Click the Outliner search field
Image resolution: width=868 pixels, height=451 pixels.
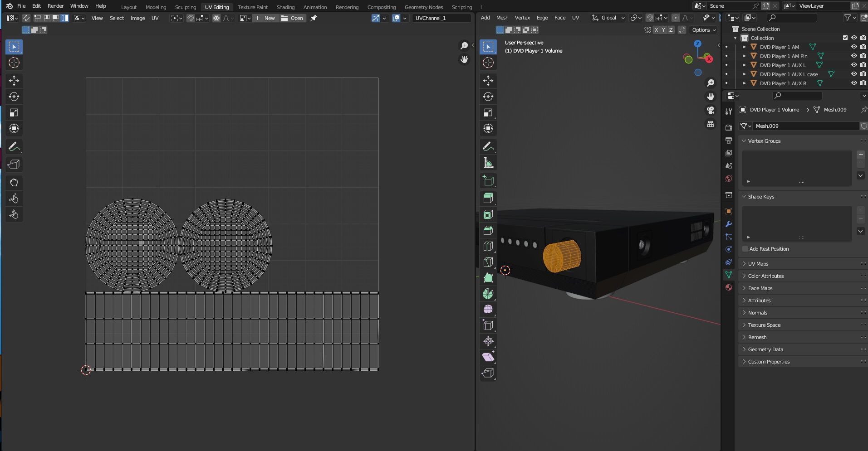(792, 18)
